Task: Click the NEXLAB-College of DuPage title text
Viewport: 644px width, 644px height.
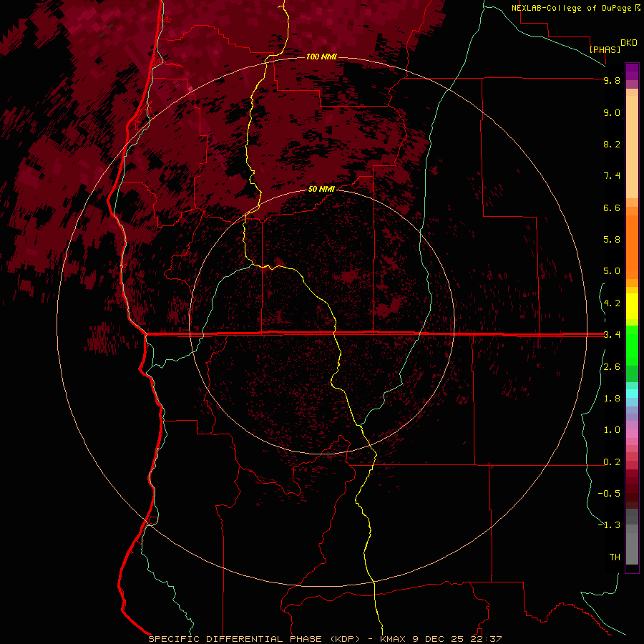Action: pyautogui.click(x=572, y=8)
